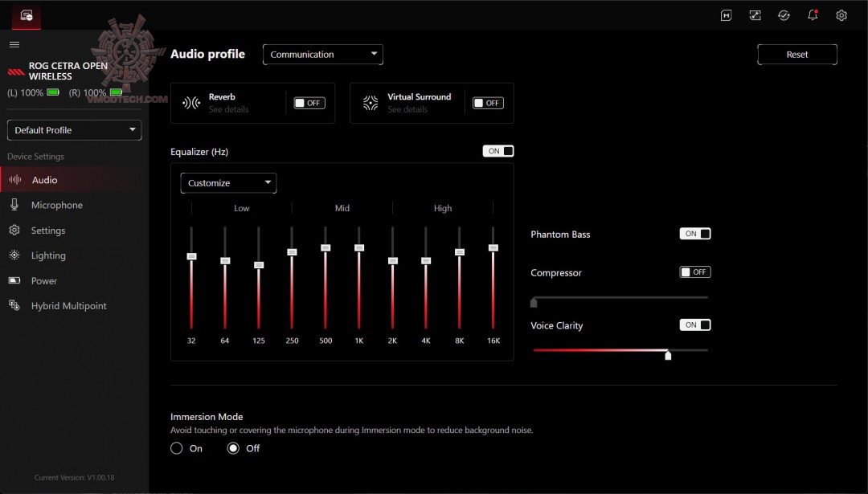Click the 32 Hz equalizer slider handle
The image size is (868, 494).
click(x=191, y=256)
